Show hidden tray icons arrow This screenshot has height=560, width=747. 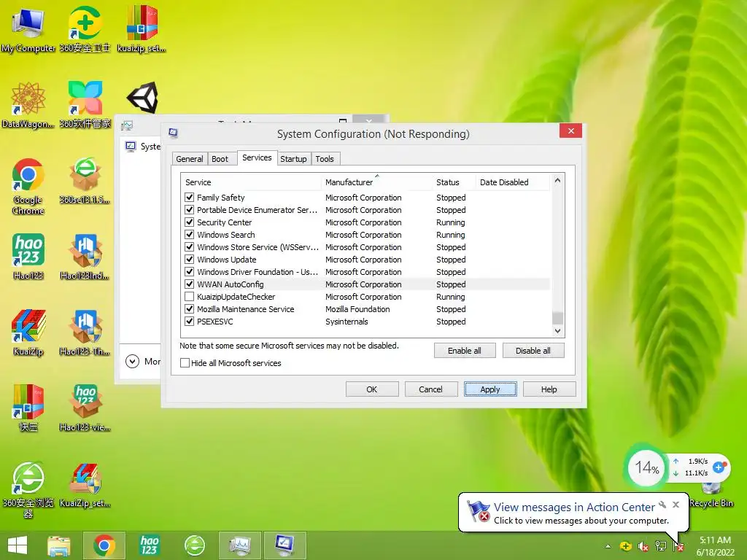608,547
